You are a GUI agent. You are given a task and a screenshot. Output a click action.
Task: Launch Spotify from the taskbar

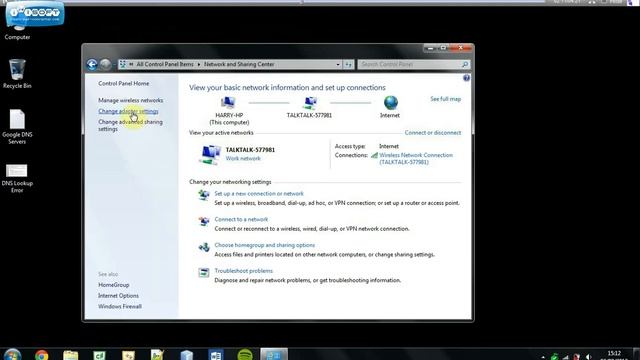[x=245, y=355]
